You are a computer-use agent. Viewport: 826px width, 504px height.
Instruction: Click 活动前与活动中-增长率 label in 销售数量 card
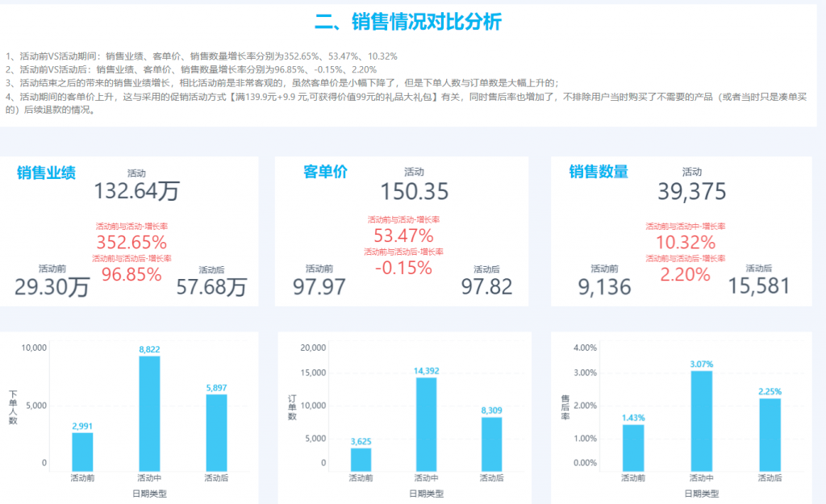coord(686,227)
